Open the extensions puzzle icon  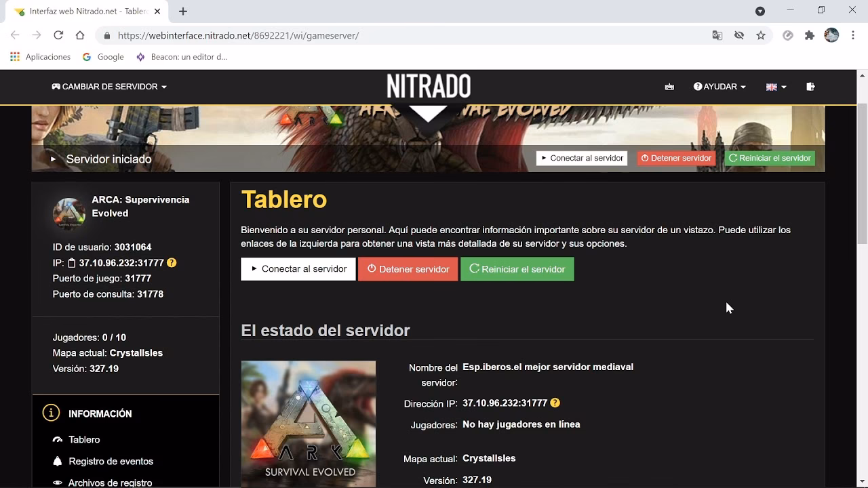810,35
